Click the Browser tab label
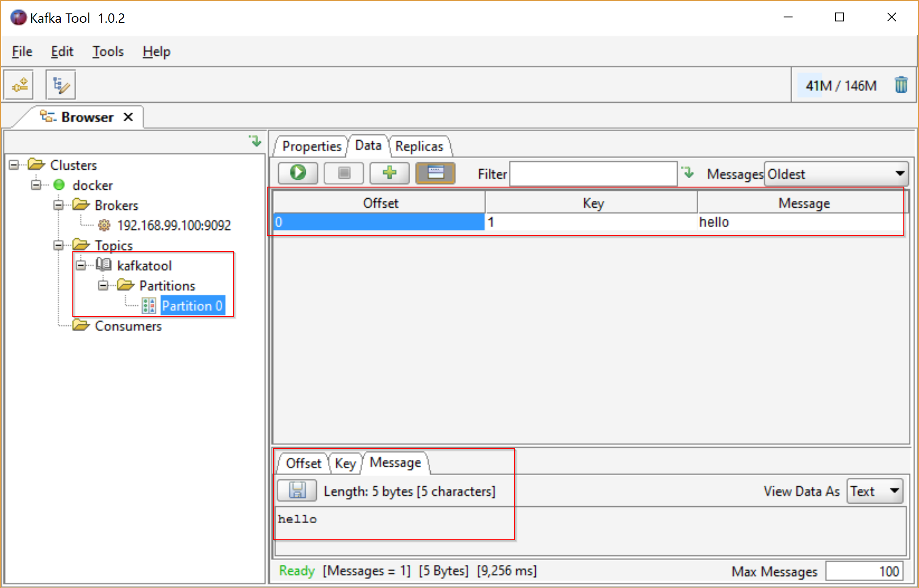 pyautogui.click(x=87, y=117)
